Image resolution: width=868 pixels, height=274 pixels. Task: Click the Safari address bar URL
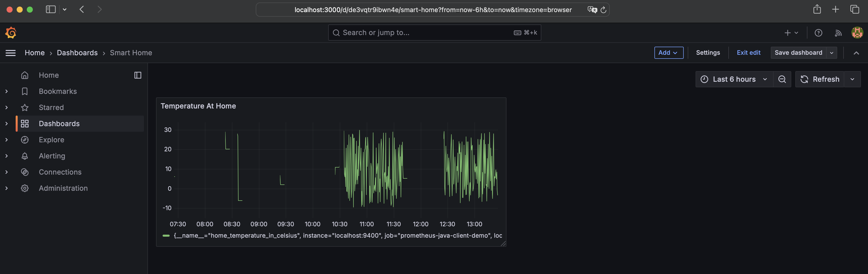(x=433, y=10)
